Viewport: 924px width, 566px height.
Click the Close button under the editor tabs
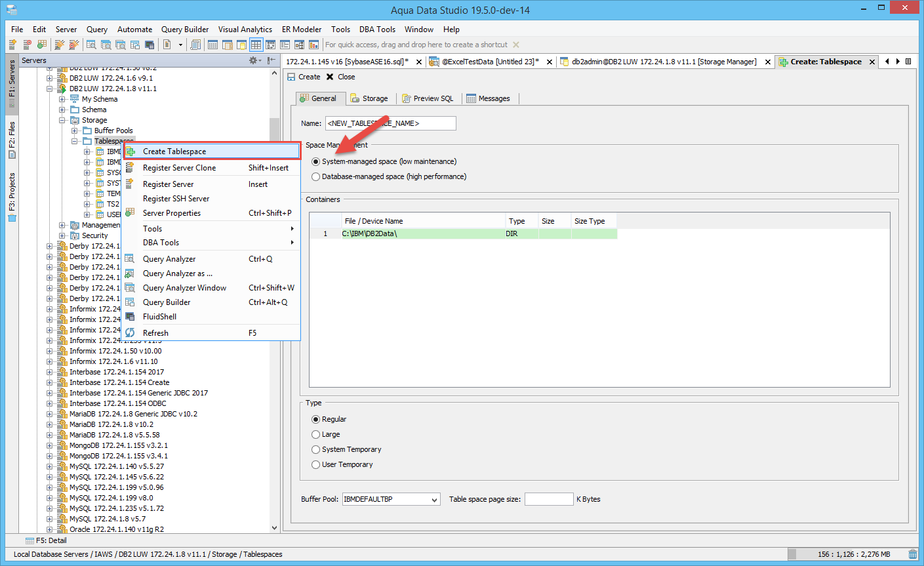(x=340, y=77)
